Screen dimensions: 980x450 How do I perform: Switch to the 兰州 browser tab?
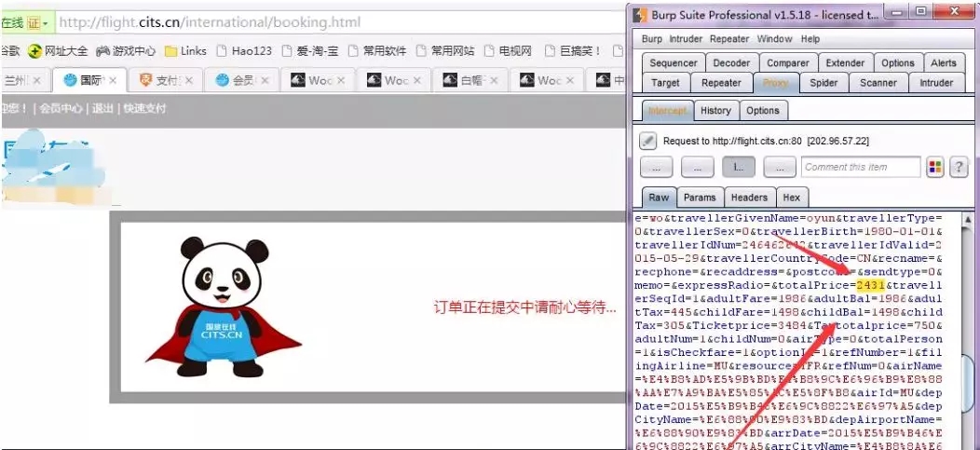[x=23, y=81]
